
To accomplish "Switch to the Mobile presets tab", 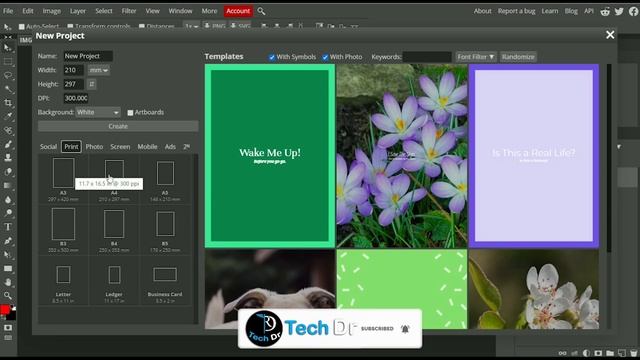I will point(147,147).
